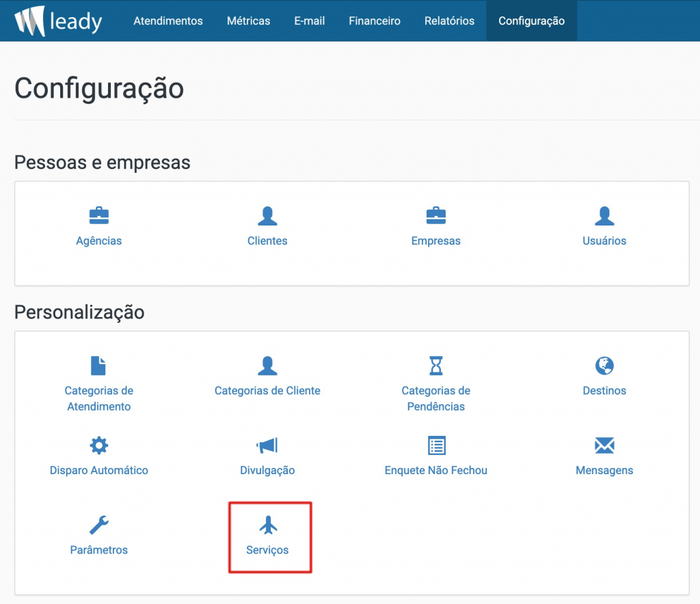
Task: Click the Parâmetros wrench icon
Action: 99,525
